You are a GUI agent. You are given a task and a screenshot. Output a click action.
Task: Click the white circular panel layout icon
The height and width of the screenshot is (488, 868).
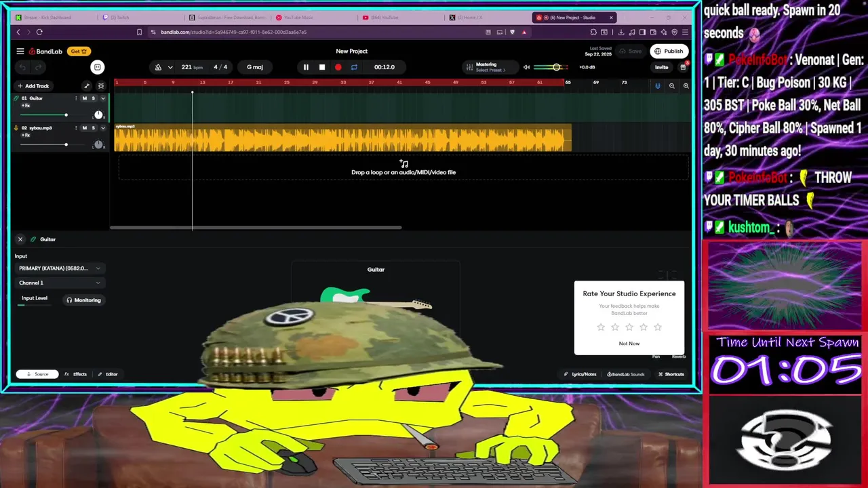[x=98, y=67]
